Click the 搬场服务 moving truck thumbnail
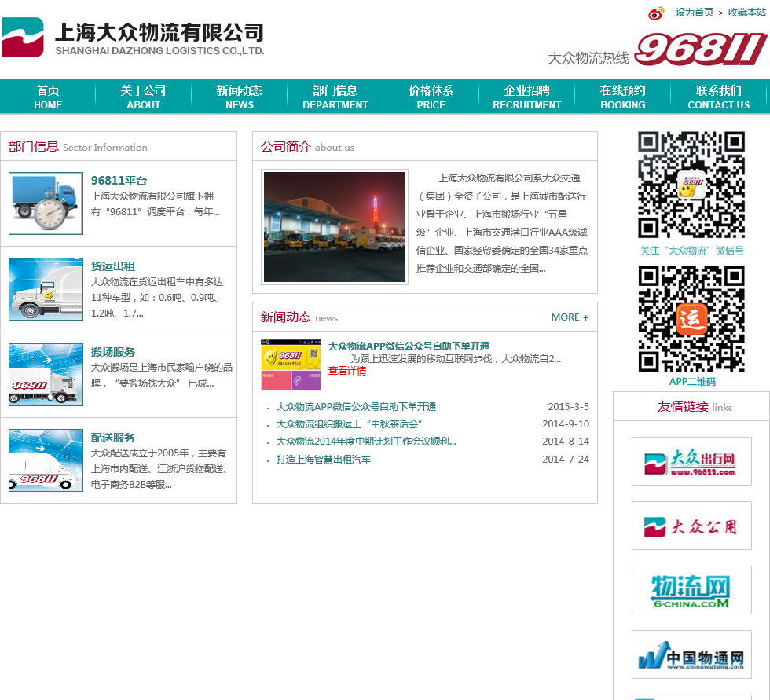This screenshot has width=770, height=700. [x=46, y=375]
